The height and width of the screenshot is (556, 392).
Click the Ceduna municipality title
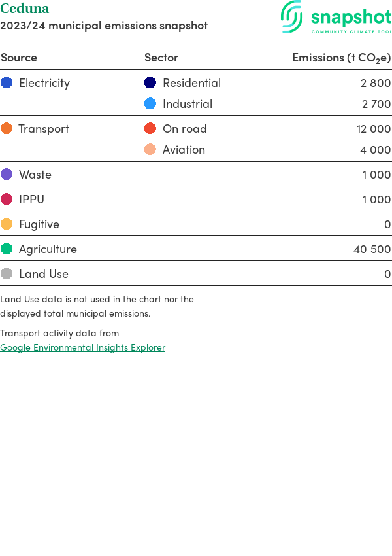(x=25, y=9)
